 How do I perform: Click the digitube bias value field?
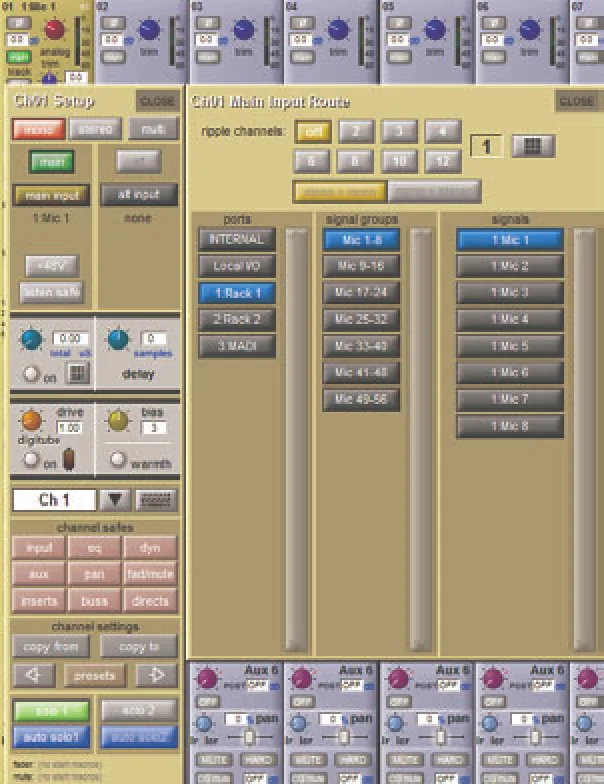[154, 428]
